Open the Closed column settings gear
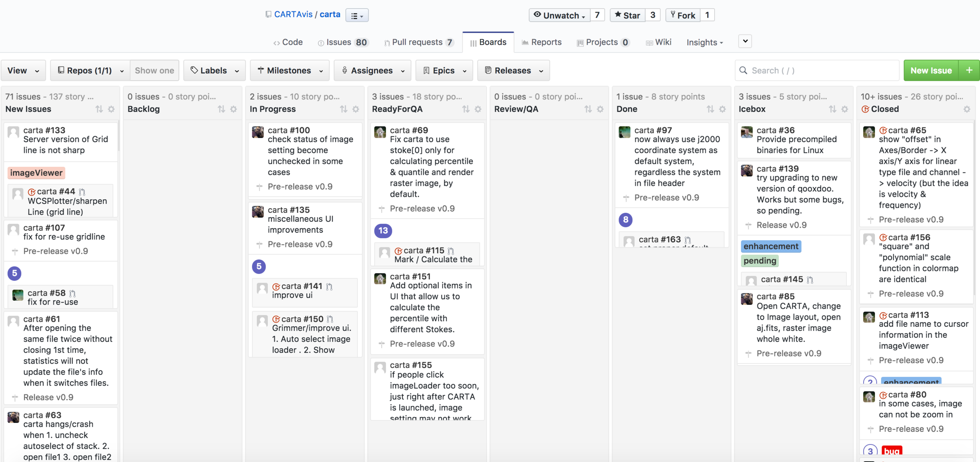The width and height of the screenshot is (980, 462). pyautogui.click(x=967, y=109)
